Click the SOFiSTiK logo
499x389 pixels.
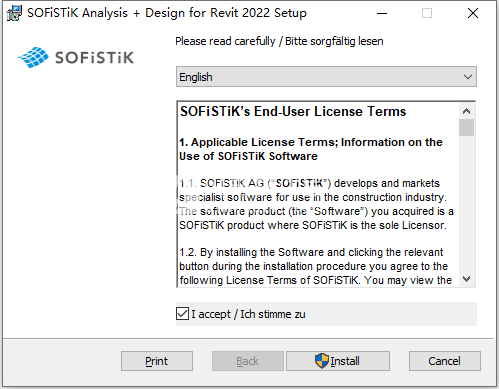click(76, 57)
